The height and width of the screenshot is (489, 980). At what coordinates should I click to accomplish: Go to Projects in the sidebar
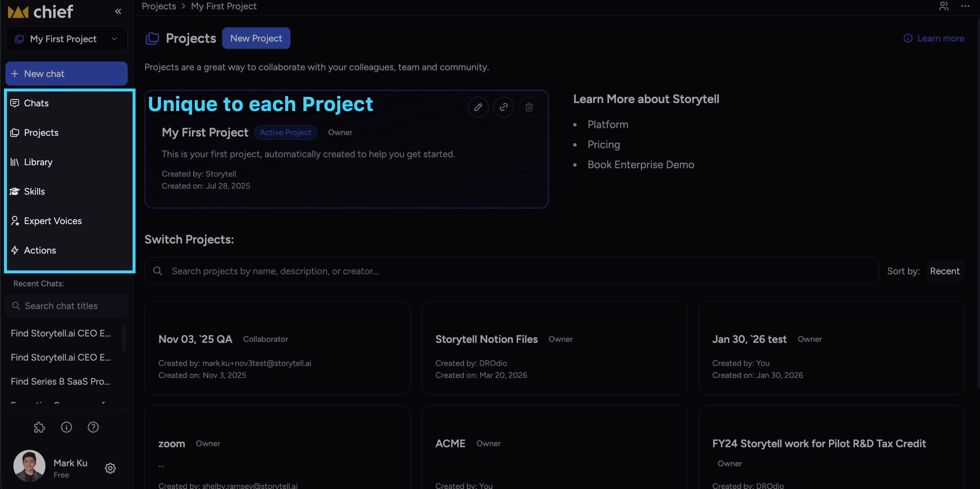click(41, 132)
